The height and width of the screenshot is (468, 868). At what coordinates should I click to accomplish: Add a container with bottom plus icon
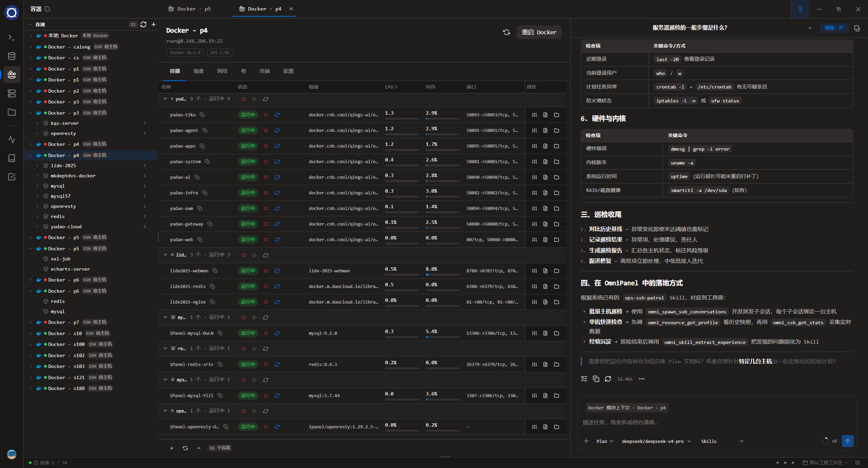(x=172, y=448)
